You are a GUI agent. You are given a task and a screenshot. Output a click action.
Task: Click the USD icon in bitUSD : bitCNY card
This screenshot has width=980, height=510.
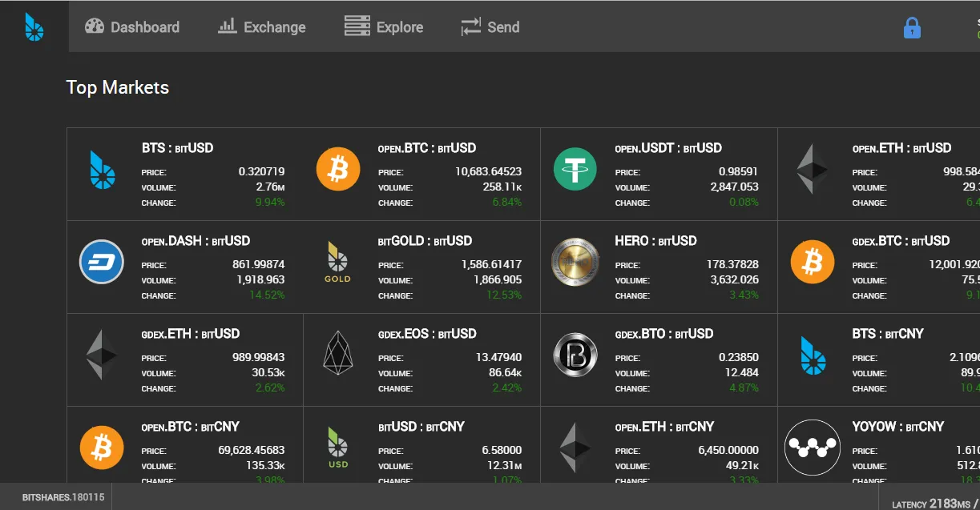point(337,448)
